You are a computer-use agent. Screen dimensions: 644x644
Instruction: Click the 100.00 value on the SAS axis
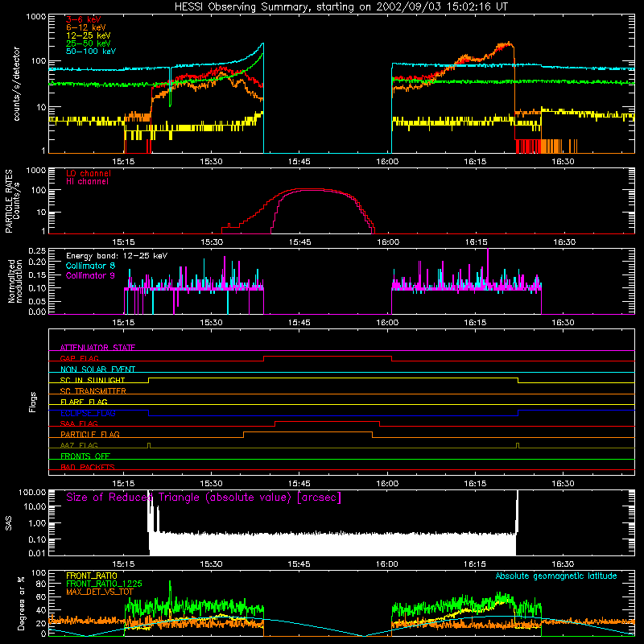tap(32, 492)
